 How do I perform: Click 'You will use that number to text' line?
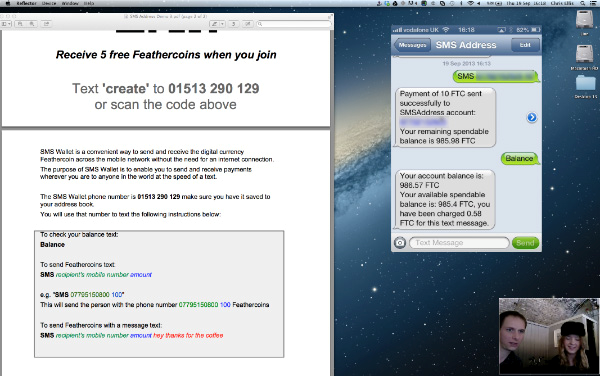click(x=130, y=214)
